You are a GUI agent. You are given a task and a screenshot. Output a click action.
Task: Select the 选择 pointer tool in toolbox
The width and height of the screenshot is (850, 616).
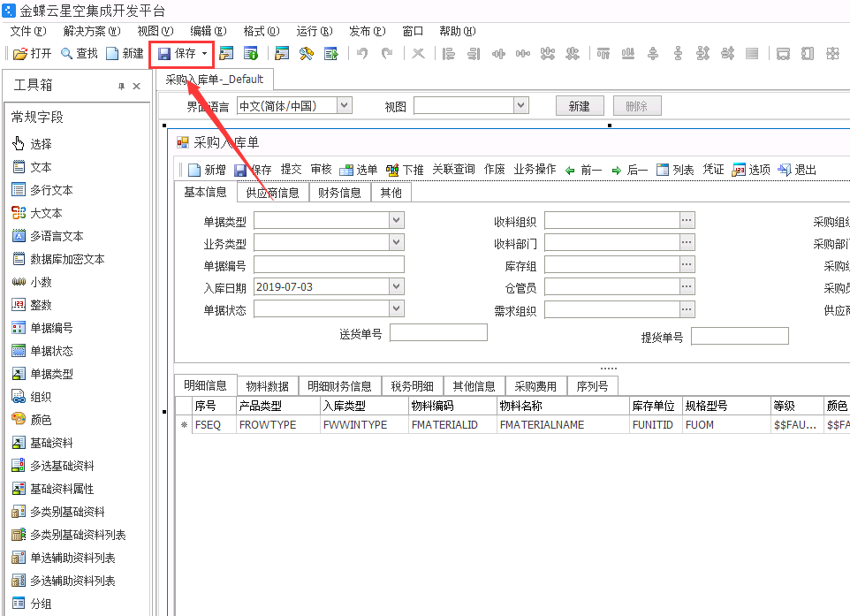pyautogui.click(x=32, y=144)
